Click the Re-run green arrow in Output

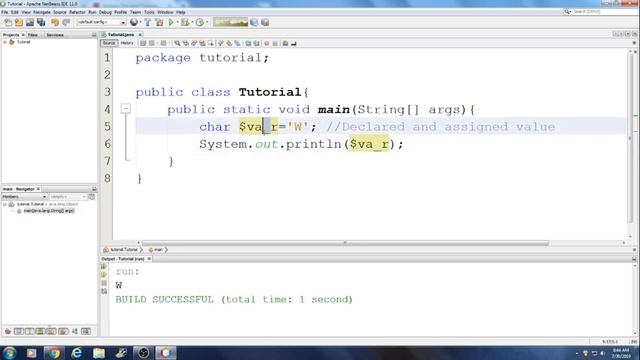[104, 267]
